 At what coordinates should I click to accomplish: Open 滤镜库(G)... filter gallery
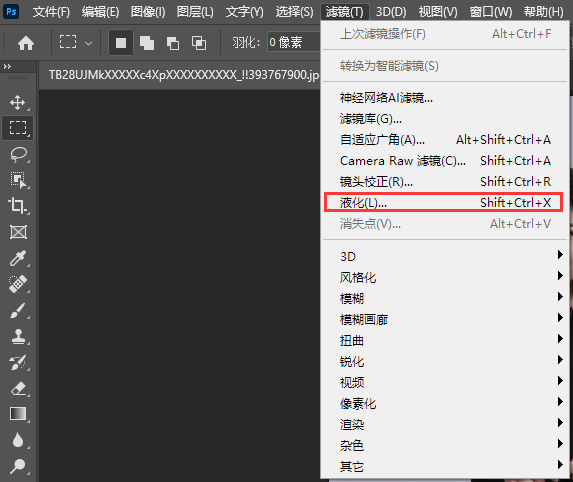[445, 119]
